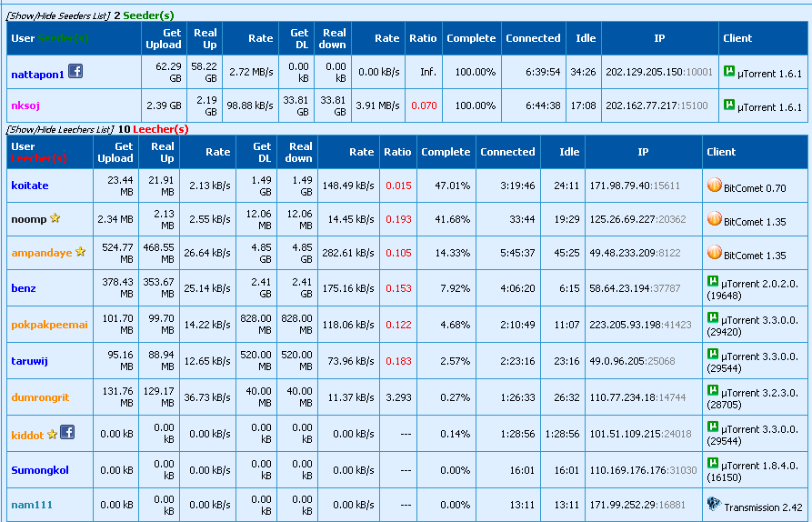Click IP address 125.26.69.227
Viewport: 812px width, 522px height.
(x=623, y=219)
